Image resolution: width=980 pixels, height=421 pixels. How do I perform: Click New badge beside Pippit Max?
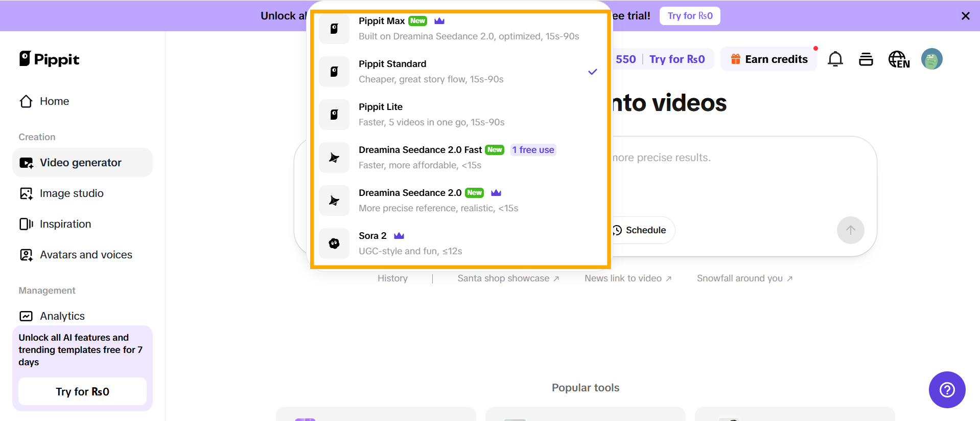point(417,21)
